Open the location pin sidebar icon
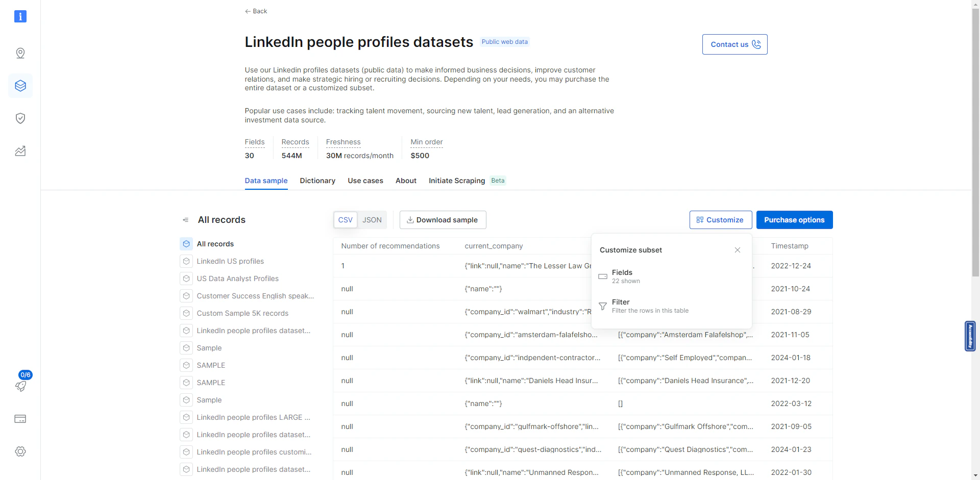This screenshot has width=980, height=480. (x=20, y=53)
